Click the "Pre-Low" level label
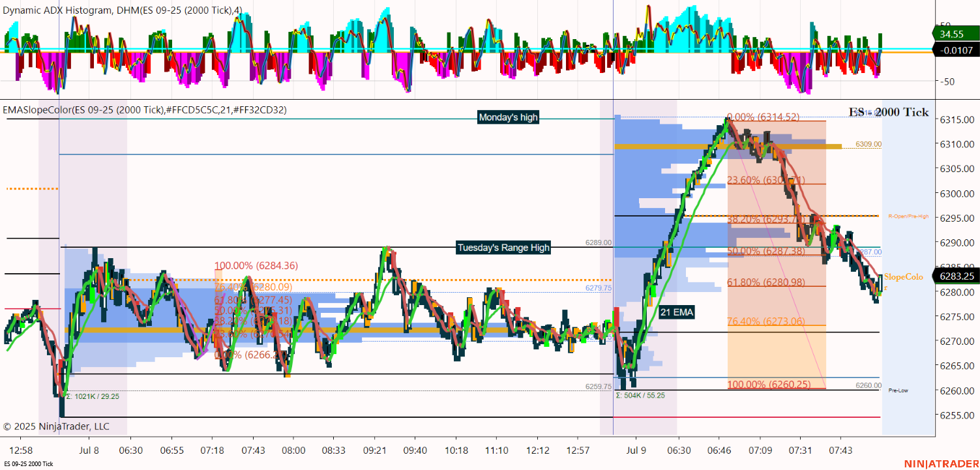 pos(898,390)
